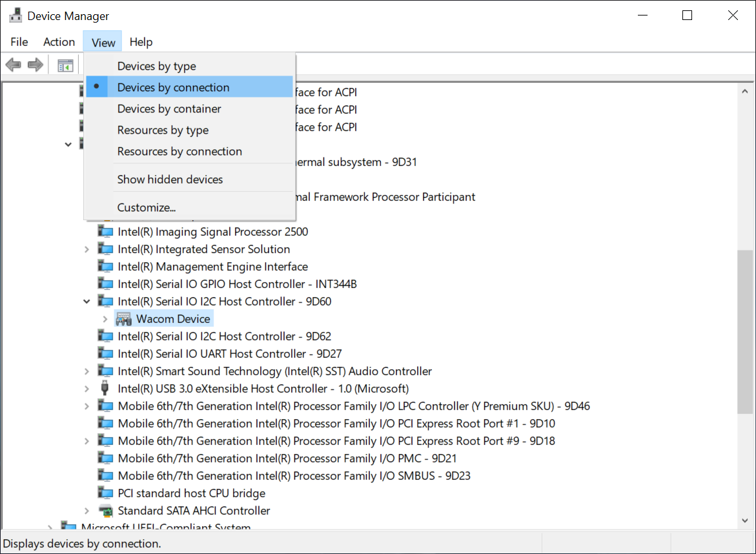
Task: Select the Devices by connection radio option
Action: coord(173,87)
